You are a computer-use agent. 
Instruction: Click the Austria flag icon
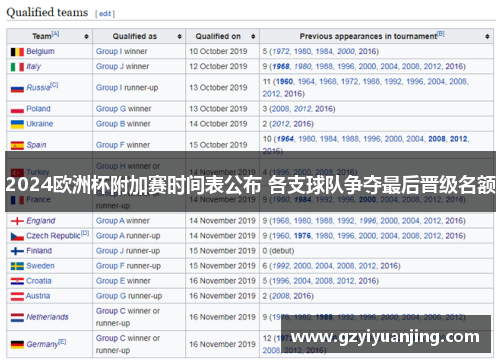(x=17, y=296)
